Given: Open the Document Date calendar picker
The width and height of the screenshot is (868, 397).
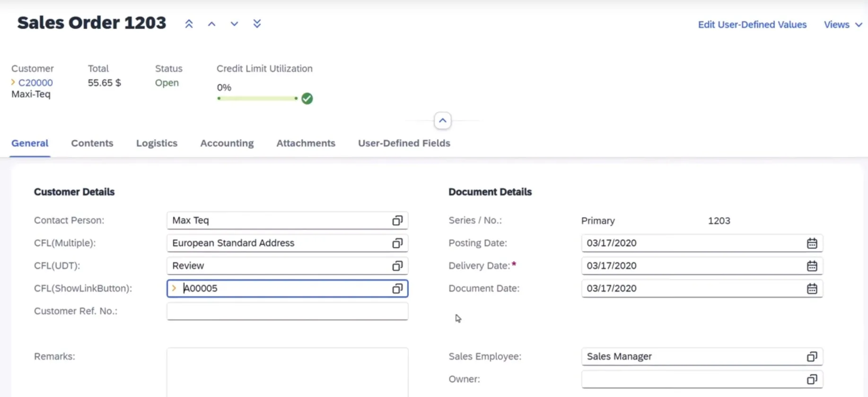Looking at the screenshot, I should click(x=812, y=288).
